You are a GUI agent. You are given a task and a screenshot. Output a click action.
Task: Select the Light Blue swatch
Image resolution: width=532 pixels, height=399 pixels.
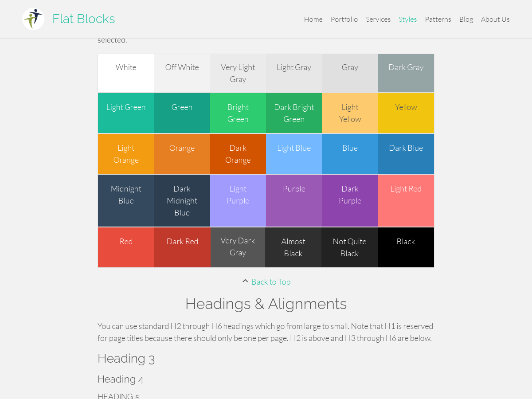[x=294, y=154]
